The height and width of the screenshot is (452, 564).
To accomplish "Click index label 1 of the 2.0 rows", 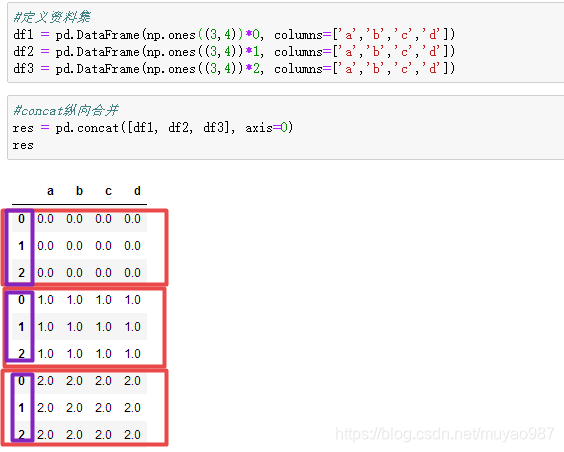I will pos(22,407).
